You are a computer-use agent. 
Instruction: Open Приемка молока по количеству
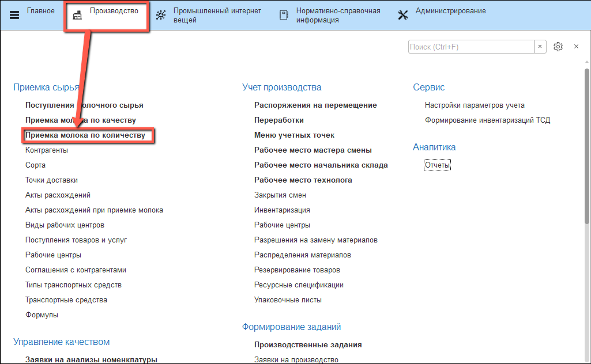tap(85, 135)
